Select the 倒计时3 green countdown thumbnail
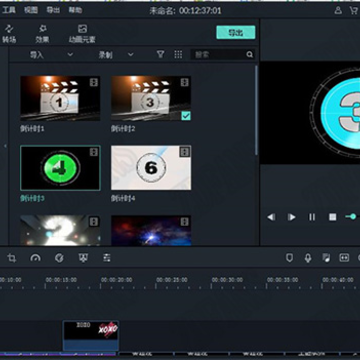 [60, 168]
